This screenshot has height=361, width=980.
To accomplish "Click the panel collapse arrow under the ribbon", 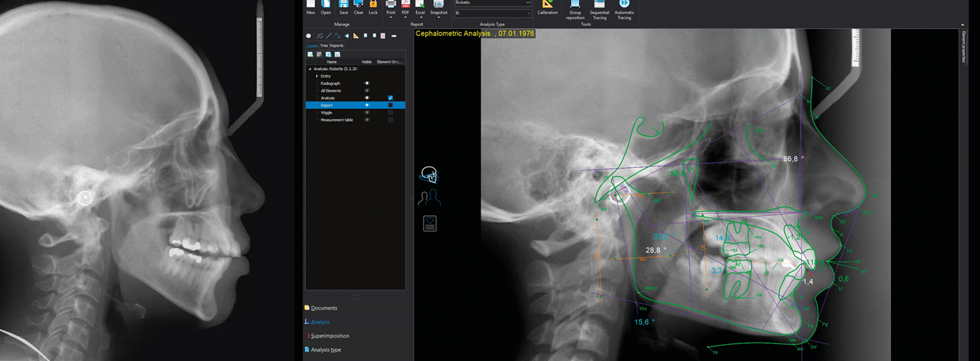I will [962, 25].
